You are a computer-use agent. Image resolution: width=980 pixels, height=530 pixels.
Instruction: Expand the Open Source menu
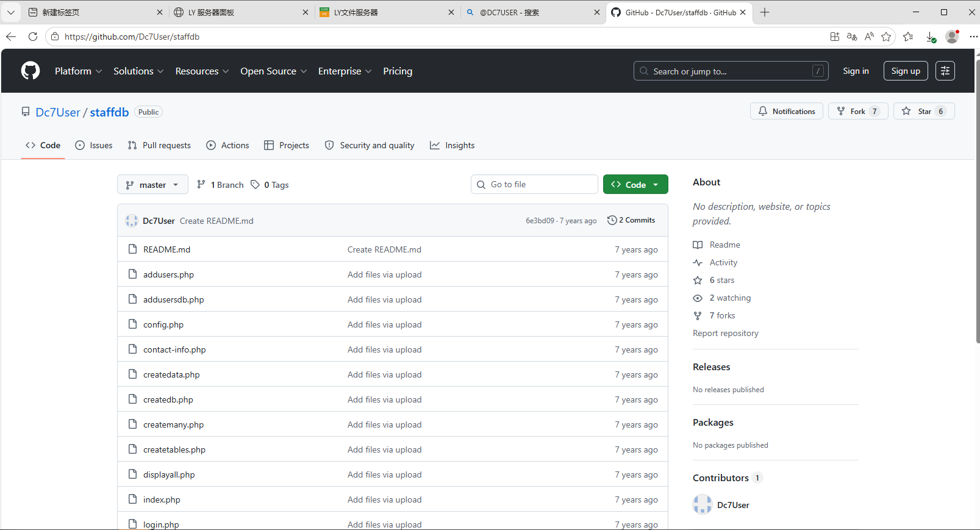pos(273,71)
